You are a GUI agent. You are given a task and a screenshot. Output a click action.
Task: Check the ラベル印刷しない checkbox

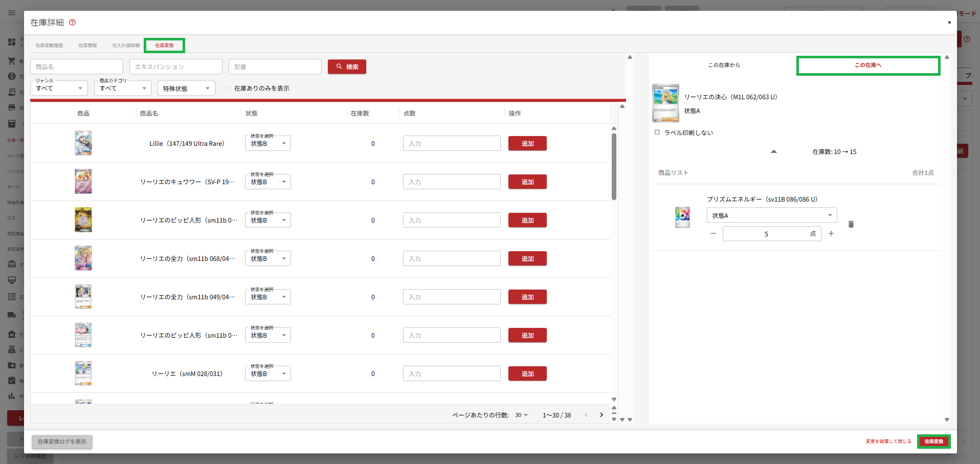657,132
